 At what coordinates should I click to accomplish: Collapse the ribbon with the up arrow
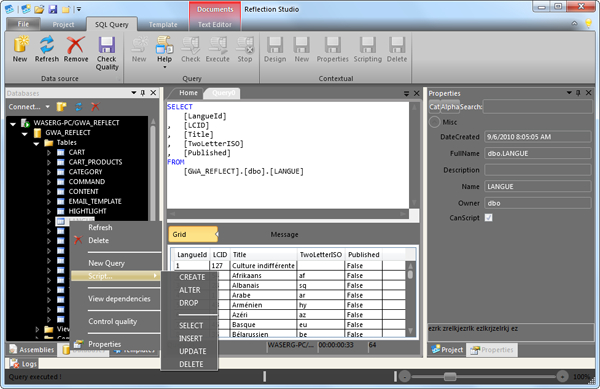click(x=574, y=24)
